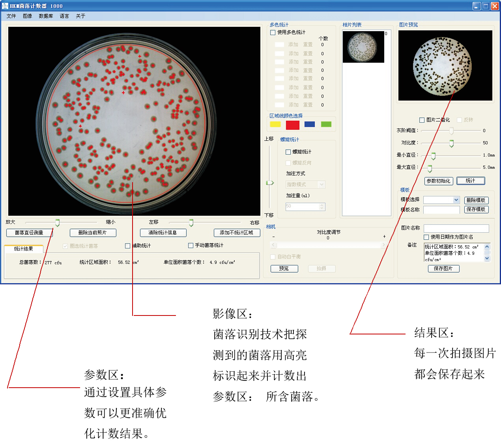This screenshot has width=501, height=448.
Task: Click the 加注量 spinner arrows
Action: (x=322, y=206)
